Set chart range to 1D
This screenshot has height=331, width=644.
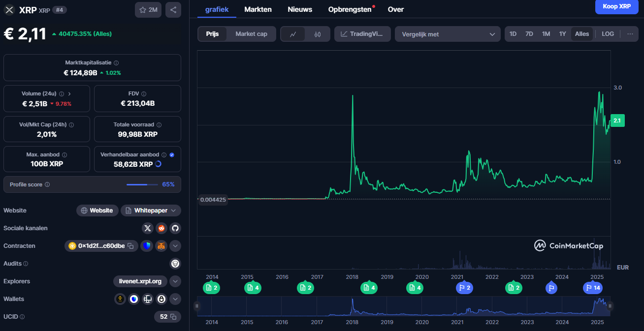coord(513,34)
